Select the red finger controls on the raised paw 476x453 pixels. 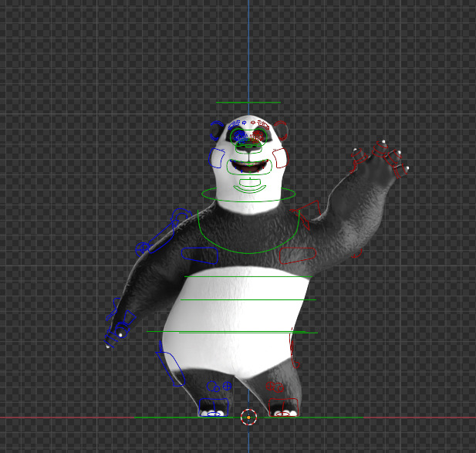pos(380,159)
